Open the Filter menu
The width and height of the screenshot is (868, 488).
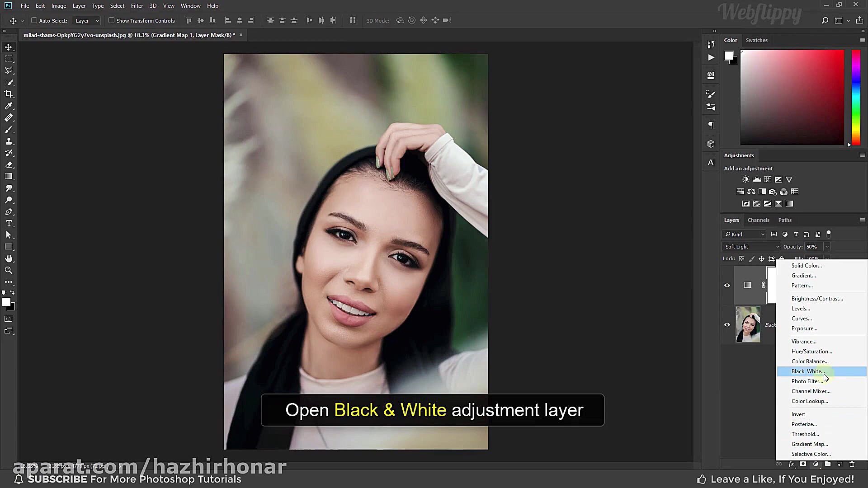tap(137, 6)
